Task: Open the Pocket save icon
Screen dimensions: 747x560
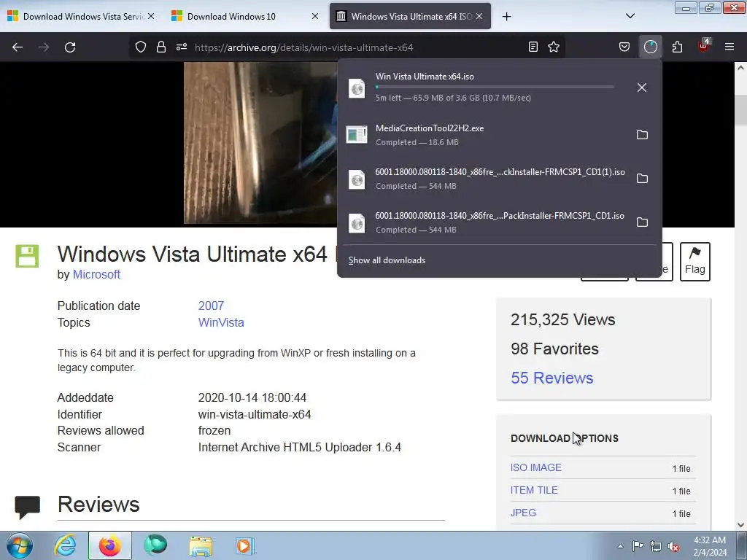Action: 624,47
